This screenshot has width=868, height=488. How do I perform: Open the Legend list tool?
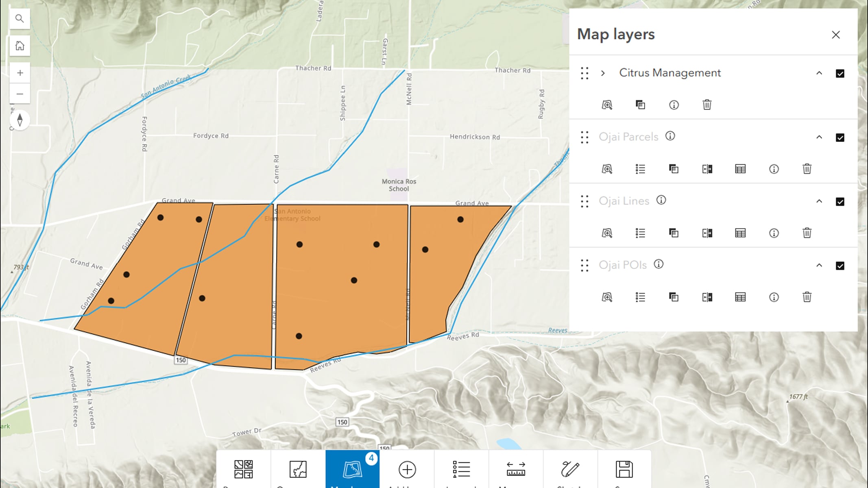click(461, 469)
